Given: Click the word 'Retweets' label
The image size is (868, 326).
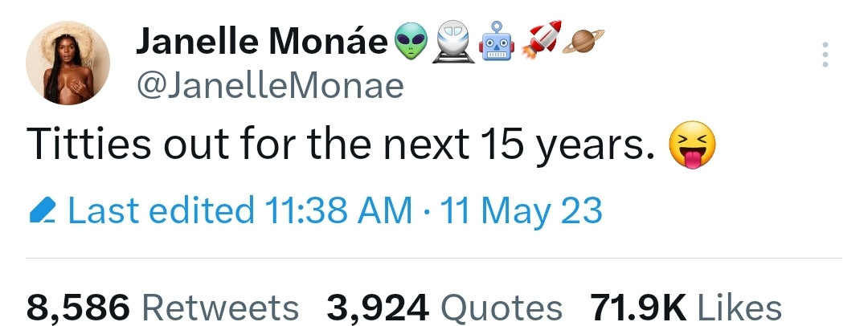Looking at the screenshot, I should coord(219,307).
